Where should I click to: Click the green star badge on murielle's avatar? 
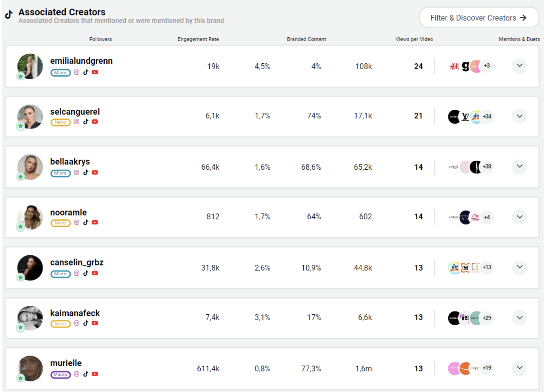click(21, 378)
